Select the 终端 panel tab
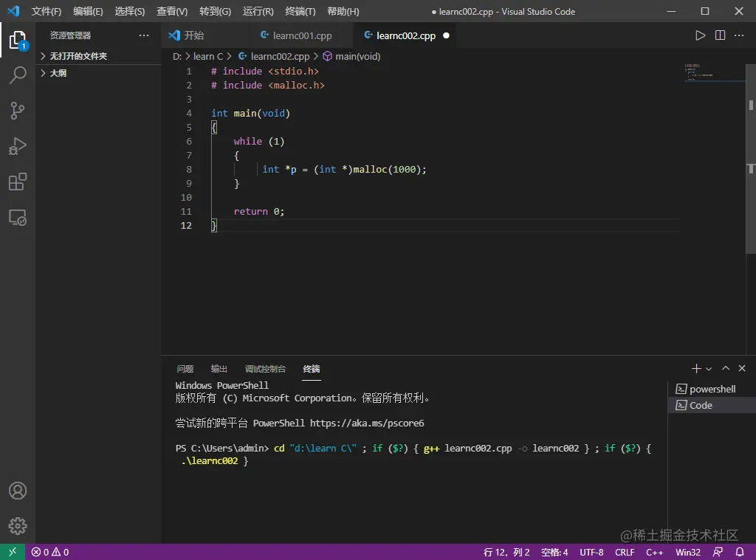 (312, 369)
